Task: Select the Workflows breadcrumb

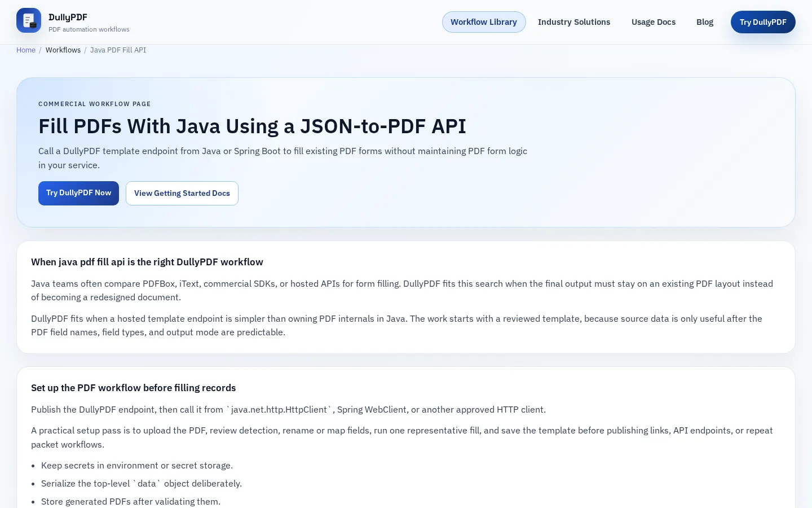Action: click(x=63, y=50)
